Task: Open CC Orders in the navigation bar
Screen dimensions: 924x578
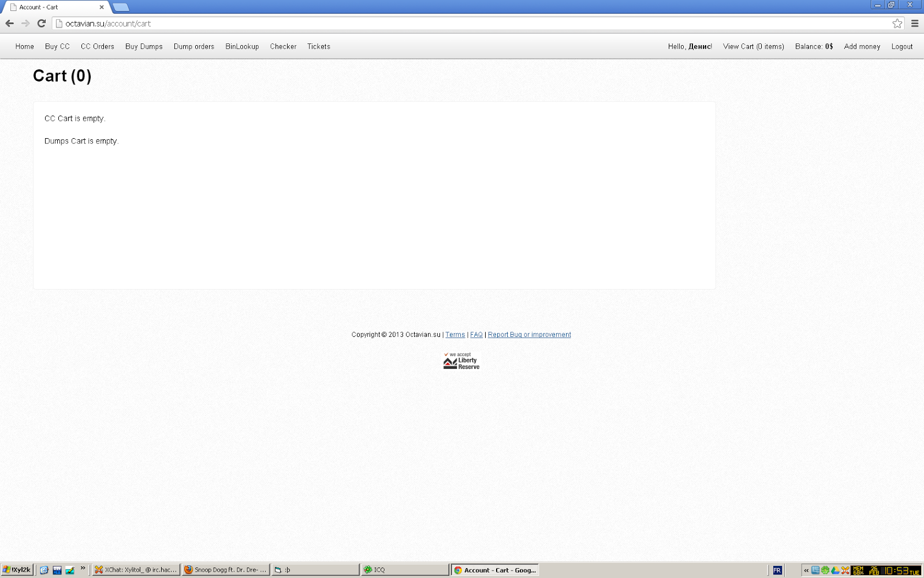Action: [x=98, y=46]
